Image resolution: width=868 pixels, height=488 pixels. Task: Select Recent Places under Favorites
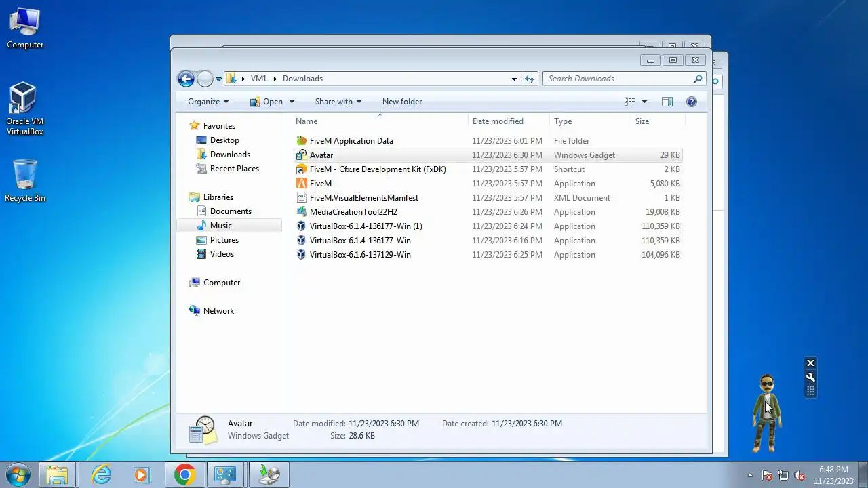tap(234, 169)
